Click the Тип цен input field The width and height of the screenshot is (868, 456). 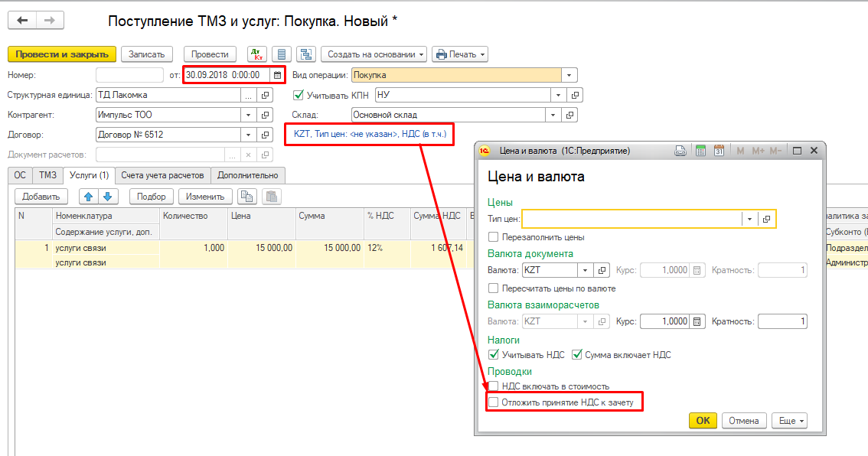(631, 219)
